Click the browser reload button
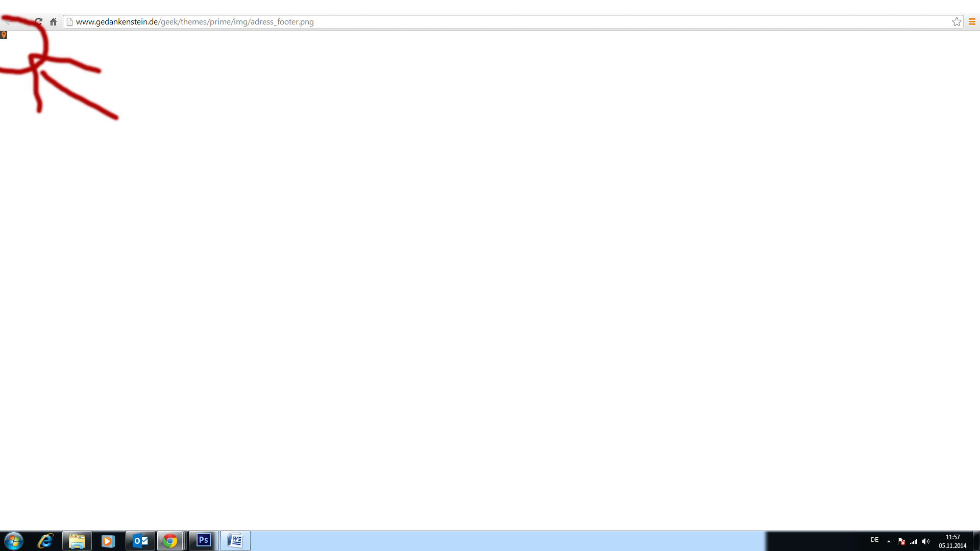Screen dimensions: 980x551 click(x=39, y=21)
